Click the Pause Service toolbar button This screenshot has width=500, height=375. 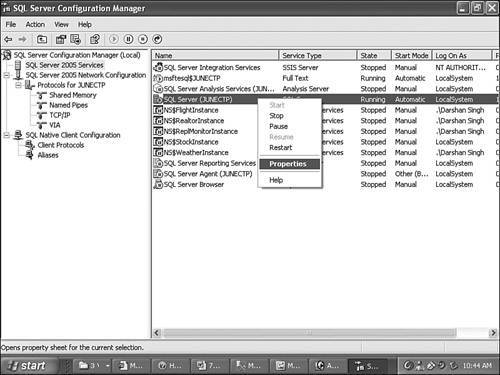(128, 39)
